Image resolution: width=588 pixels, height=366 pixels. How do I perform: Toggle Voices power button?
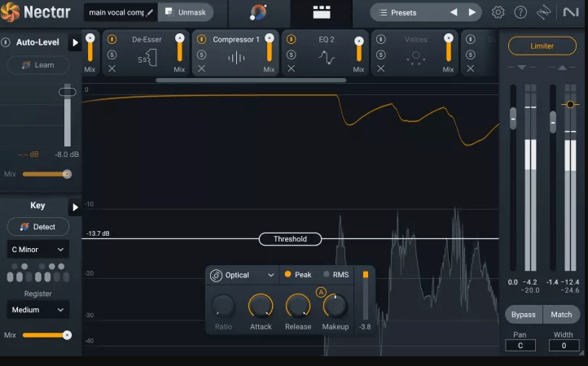(380, 39)
